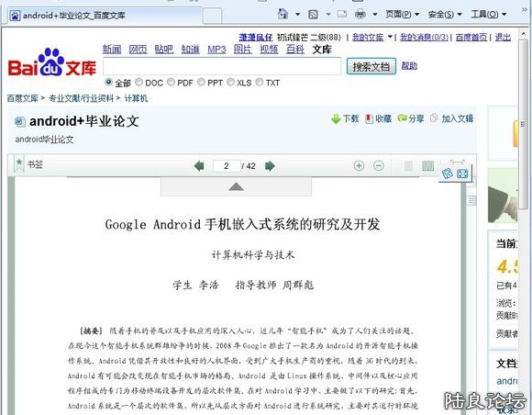The image size is (532, 415).
Task: Click the page number field showing 2
Action: (x=227, y=166)
